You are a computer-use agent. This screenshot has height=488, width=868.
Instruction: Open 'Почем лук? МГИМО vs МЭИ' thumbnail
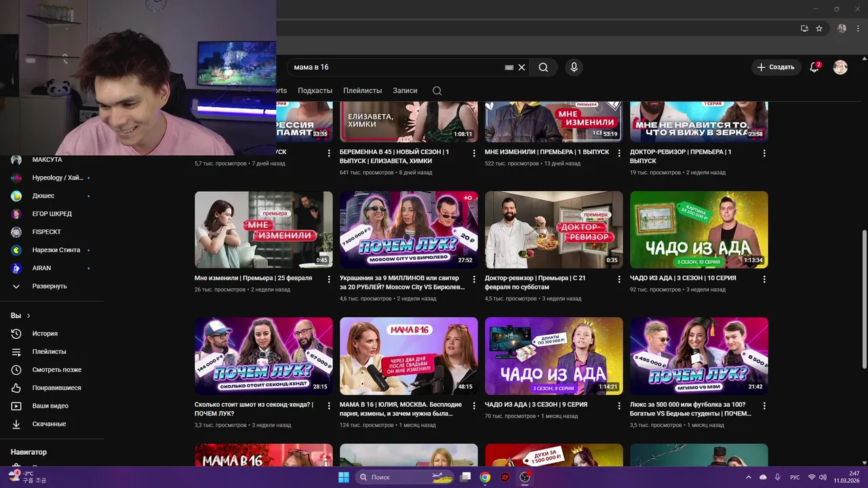click(699, 356)
